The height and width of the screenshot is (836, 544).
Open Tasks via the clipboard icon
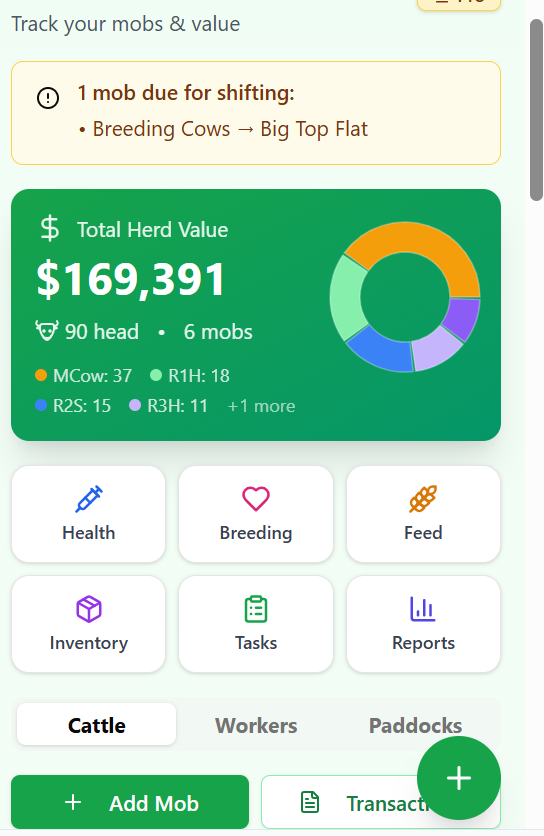(256, 609)
